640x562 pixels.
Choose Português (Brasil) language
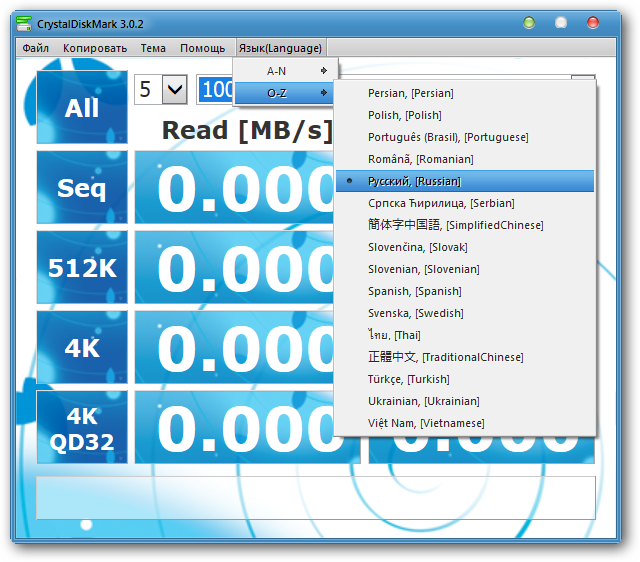pyautogui.click(x=464, y=137)
